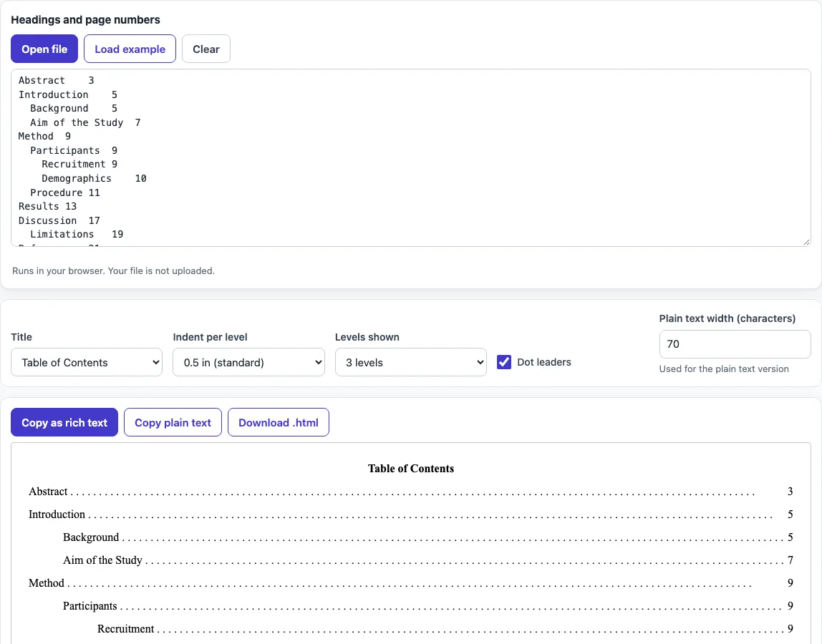Click the 'Discussion 17' line in textarea
This screenshot has width=822, height=644.
click(59, 220)
